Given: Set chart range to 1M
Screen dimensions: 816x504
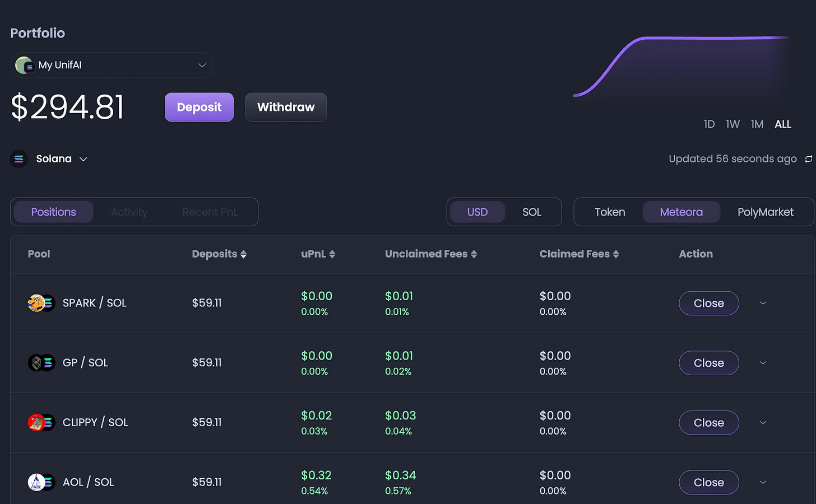Looking at the screenshot, I should point(757,124).
